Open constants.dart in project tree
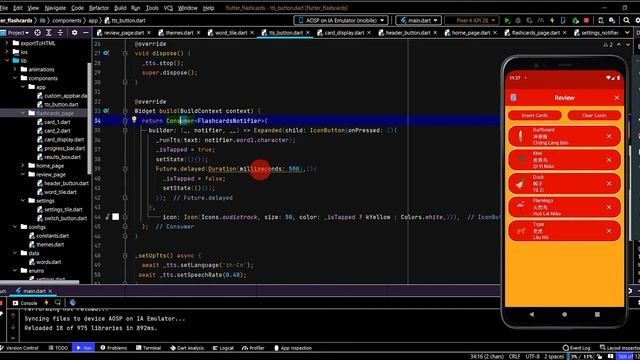 (x=52, y=236)
